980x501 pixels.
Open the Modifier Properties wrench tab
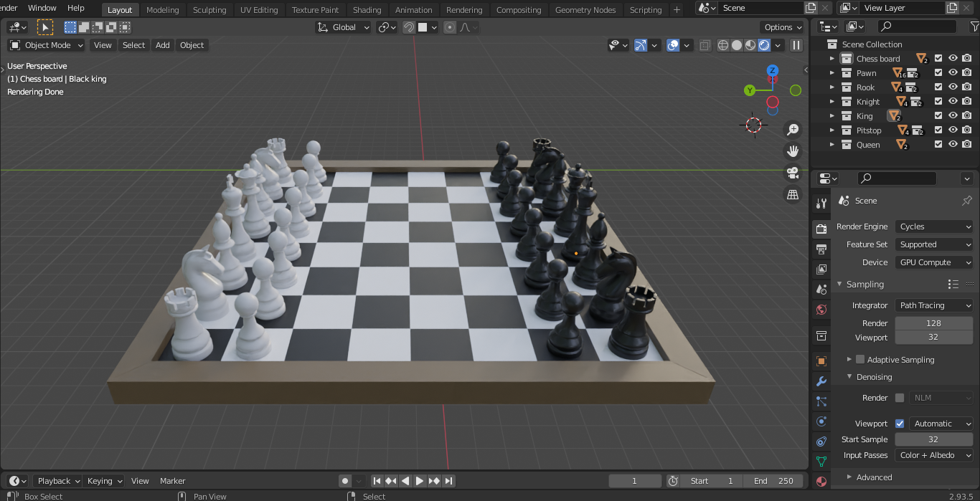coord(821,381)
